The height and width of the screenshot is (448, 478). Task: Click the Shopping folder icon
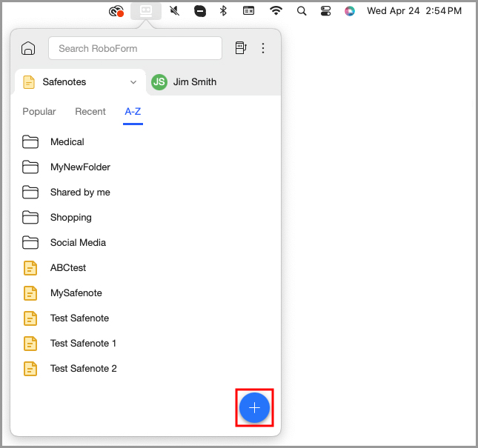pos(30,218)
